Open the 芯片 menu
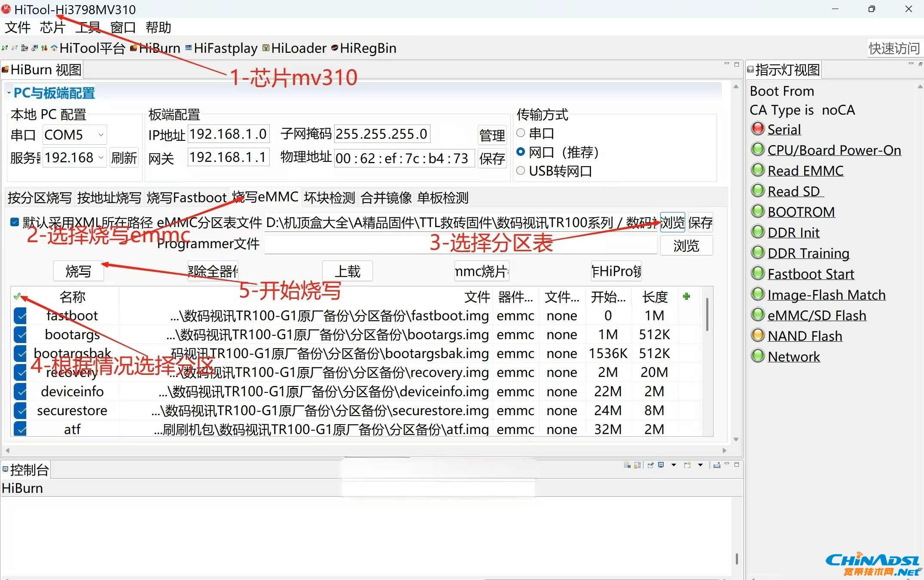Image resolution: width=924 pixels, height=580 pixels. coord(53,27)
